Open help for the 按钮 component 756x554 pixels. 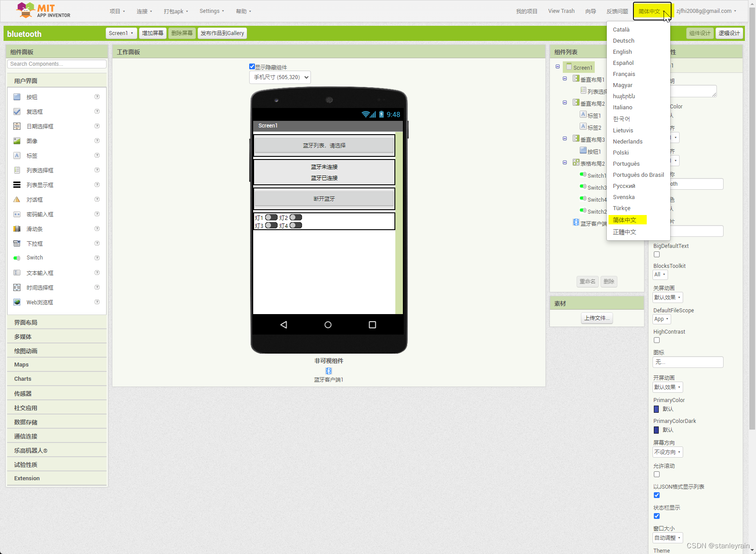pyautogui.click(x=97, y=97)
